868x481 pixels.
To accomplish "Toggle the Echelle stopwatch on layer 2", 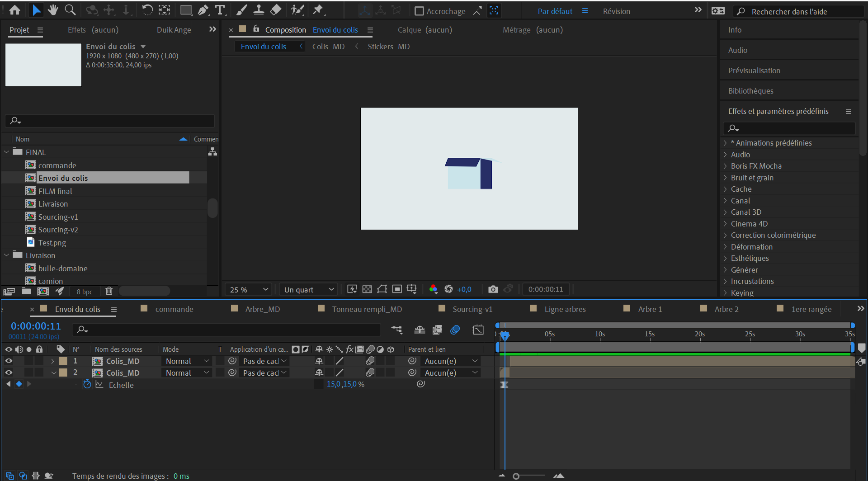I will 87,385.
